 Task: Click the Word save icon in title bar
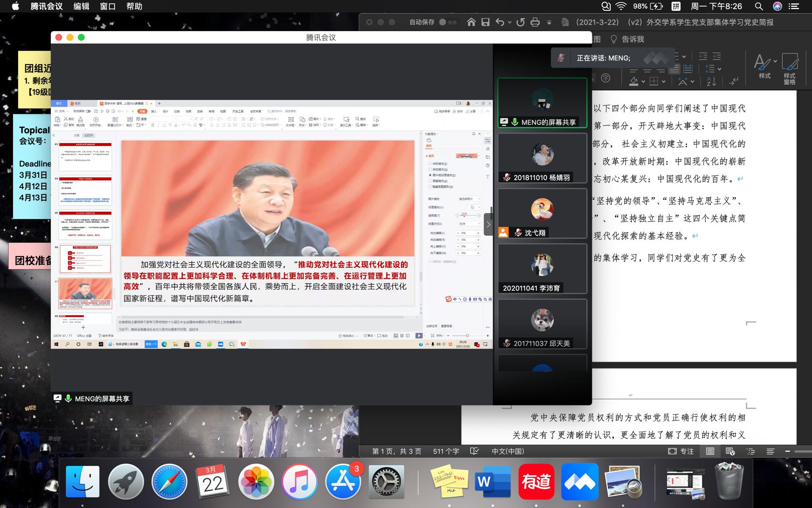(485, 22)
